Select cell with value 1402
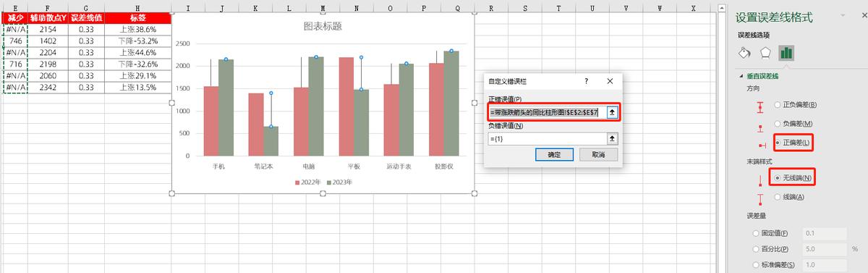Image resolution: width=868 pixels, height=273 pixels. 48,41
